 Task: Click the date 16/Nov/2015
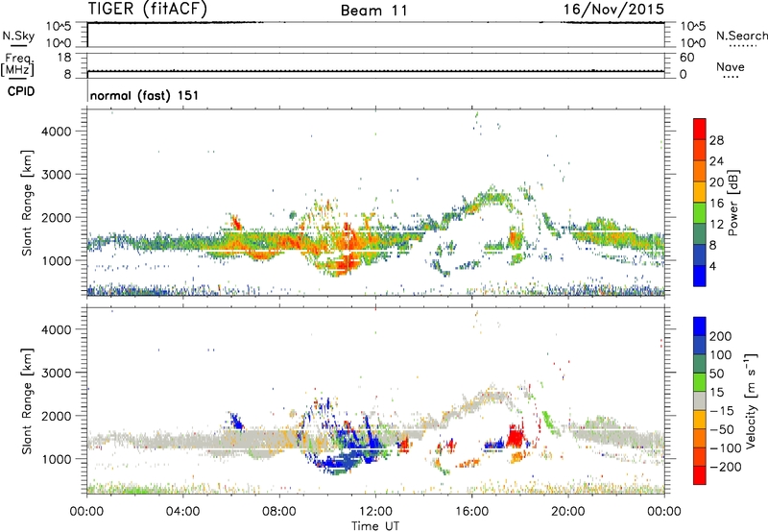(613, 10)
